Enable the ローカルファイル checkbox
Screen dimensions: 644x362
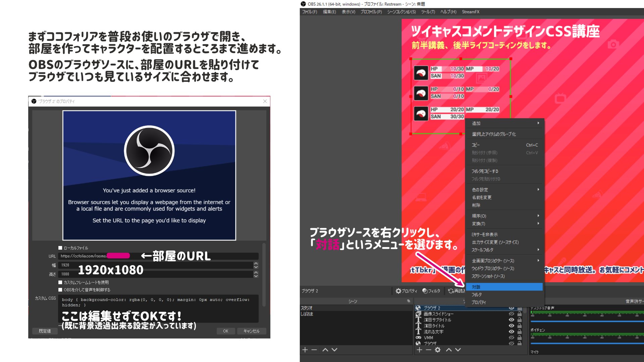59,248
